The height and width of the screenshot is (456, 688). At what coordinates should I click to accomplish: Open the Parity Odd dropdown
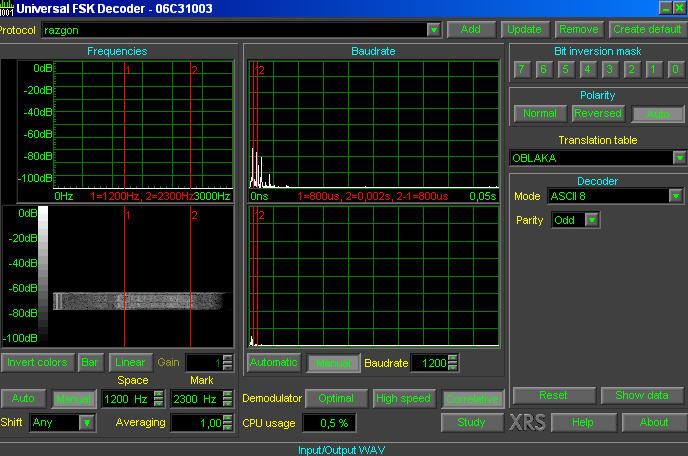click(x=592, y=219)
